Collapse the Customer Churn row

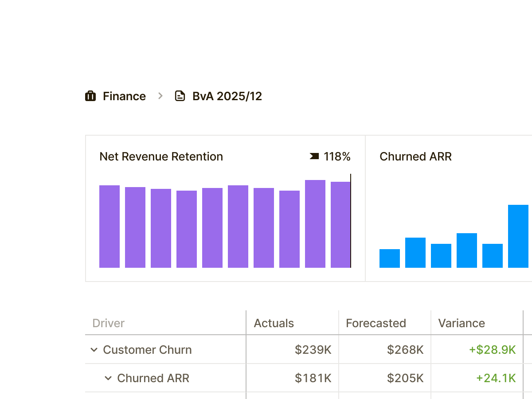click(x=94, y=350)
